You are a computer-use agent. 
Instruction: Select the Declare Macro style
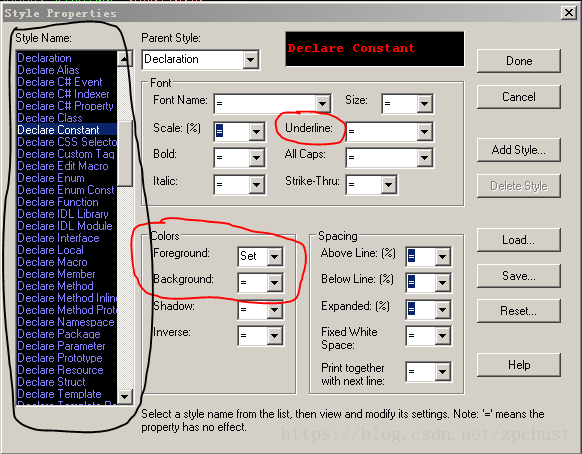[x=67, y=262]
